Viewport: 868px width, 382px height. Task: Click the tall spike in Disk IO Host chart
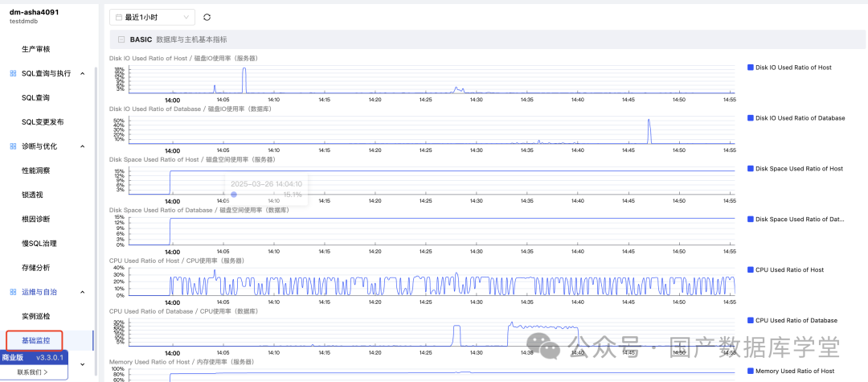click(x=244, y=80)
